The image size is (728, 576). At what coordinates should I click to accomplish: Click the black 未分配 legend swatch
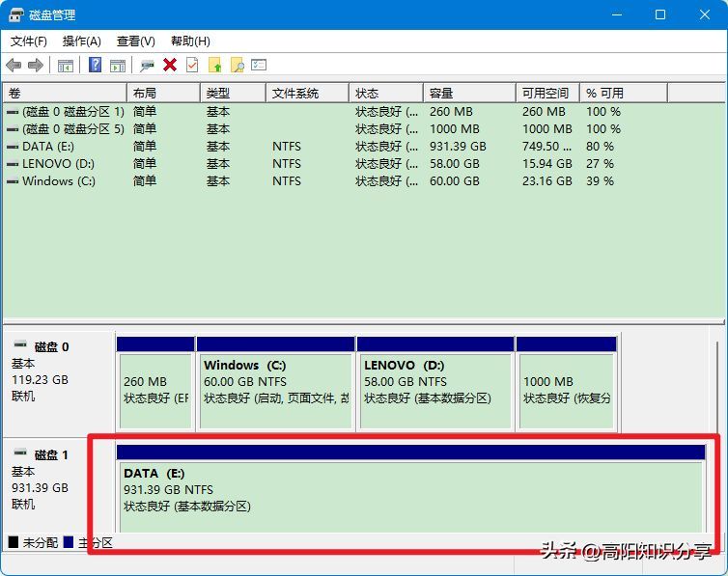[14, 542]
